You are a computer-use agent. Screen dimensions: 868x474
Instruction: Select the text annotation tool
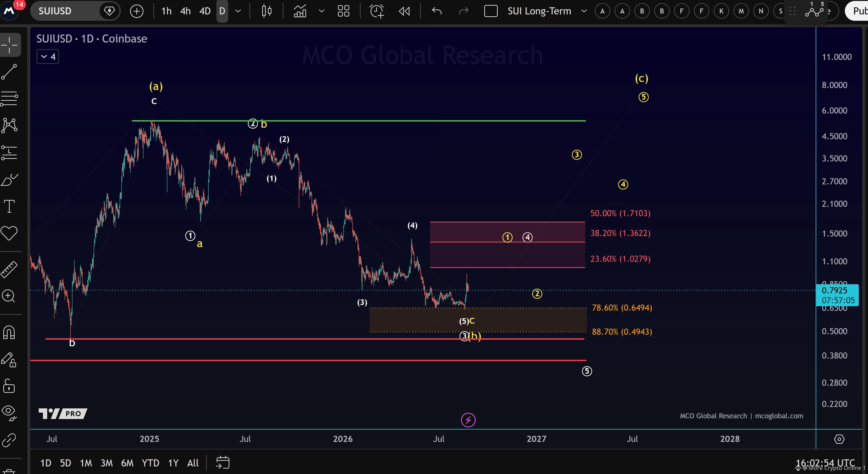(x=9, y=206)
